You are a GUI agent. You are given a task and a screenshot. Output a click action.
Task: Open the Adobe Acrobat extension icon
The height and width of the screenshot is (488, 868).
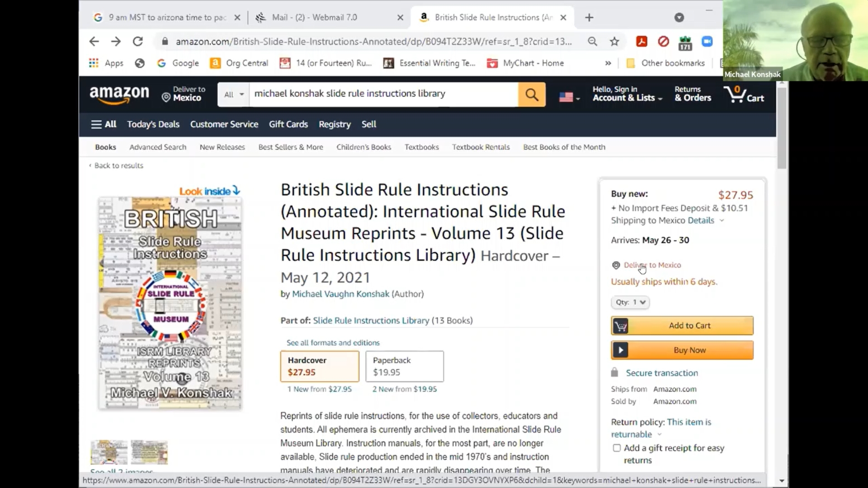(642, 42)
